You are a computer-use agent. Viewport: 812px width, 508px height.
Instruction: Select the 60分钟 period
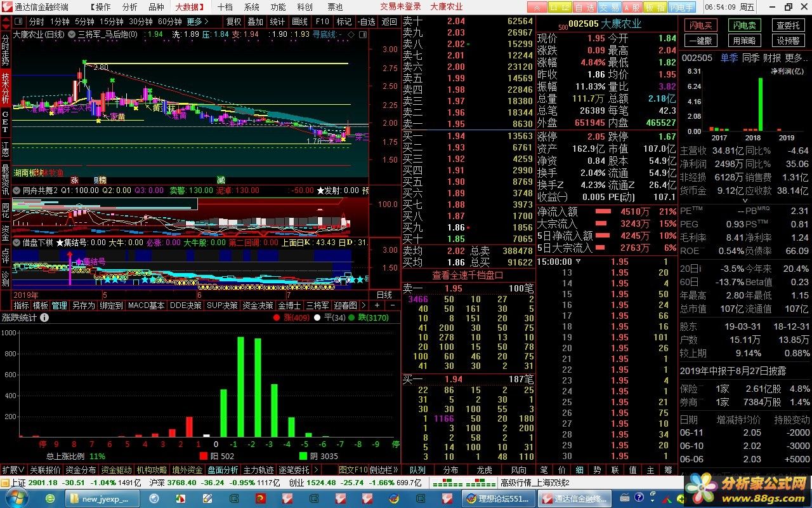[169, 22]
